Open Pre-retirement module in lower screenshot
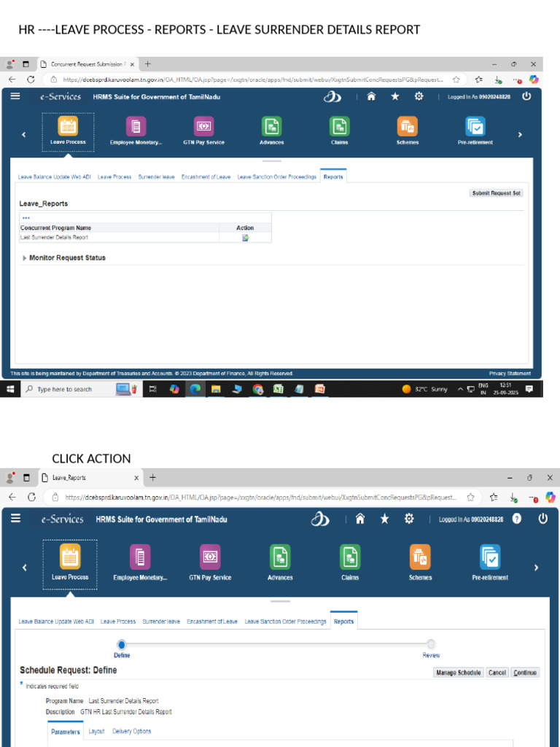 [x=490, y=557]
